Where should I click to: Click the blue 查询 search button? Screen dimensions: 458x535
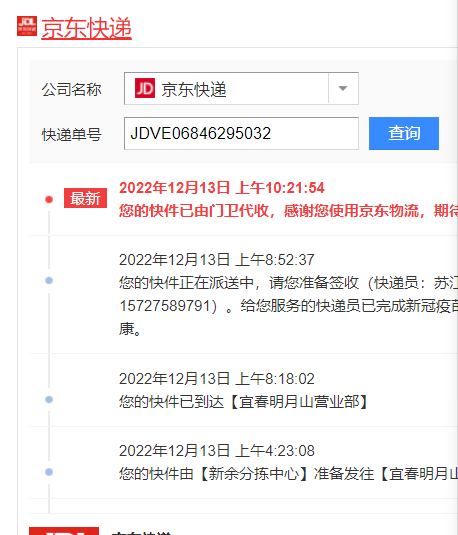pyautogui.click(x=404, y=133)
